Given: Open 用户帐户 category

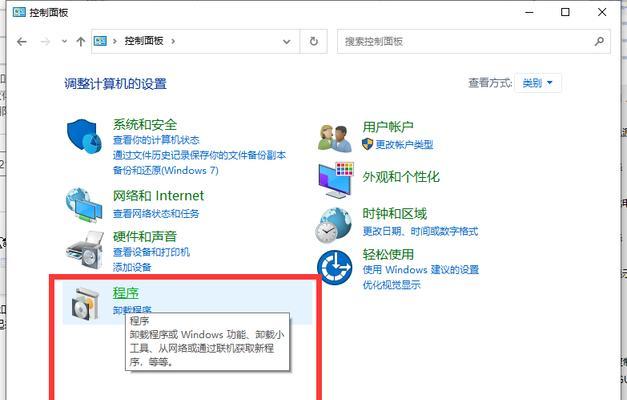Looking at the screenshot, I should point(388,127).
